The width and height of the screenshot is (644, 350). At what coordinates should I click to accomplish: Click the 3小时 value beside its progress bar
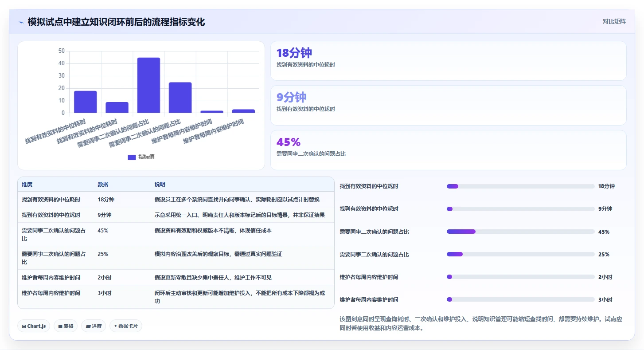(x=605, y=300)
